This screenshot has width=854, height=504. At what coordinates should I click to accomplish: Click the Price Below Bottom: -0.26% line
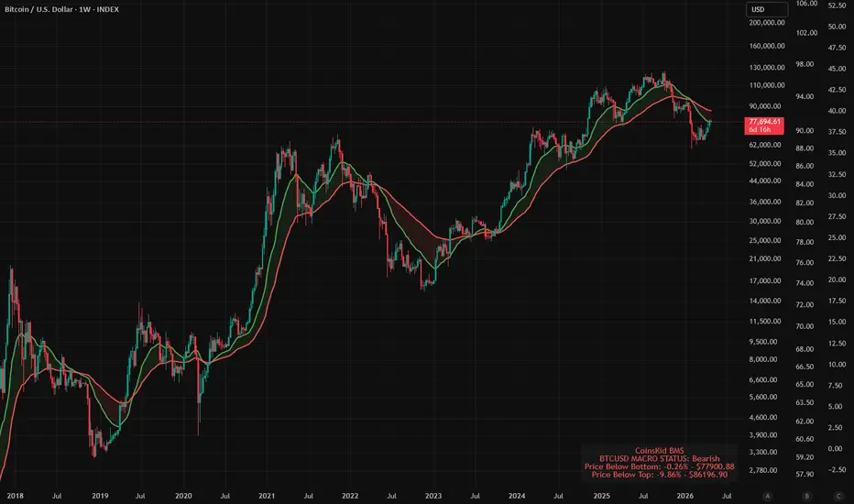coord(659,466)
